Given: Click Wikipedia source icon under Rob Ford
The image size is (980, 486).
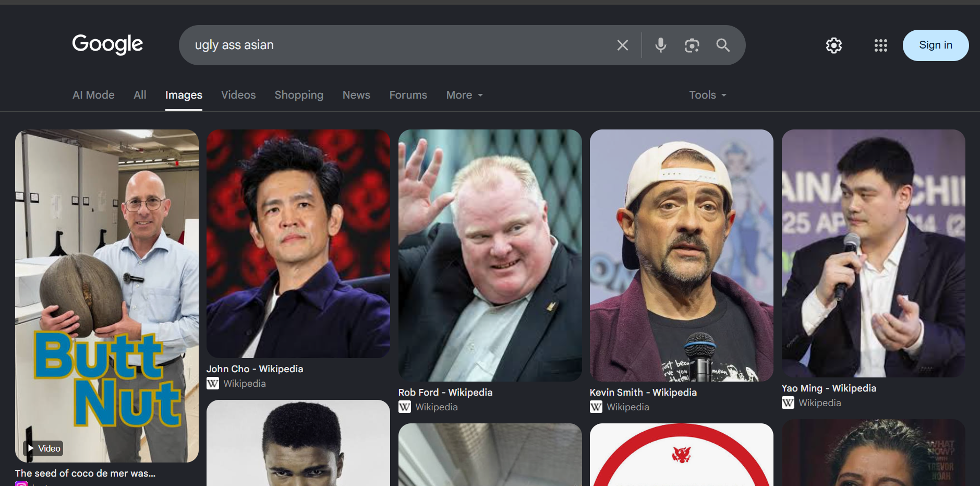Looking at the screenshot, I should 405,407.
